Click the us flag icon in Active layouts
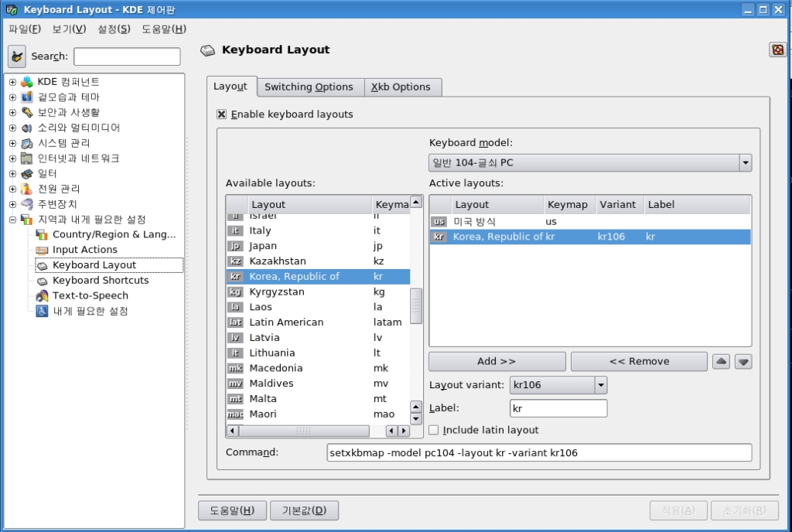This screenshot has width=792, height=532. click(439, 222)
